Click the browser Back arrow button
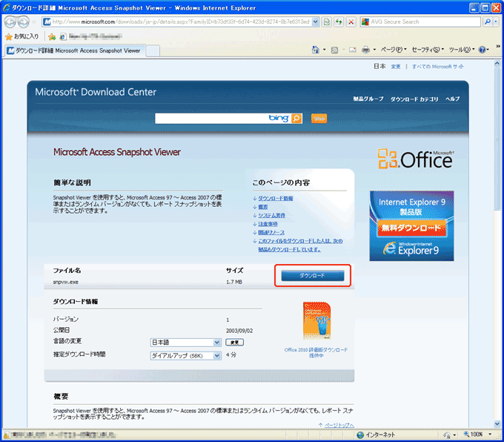504x442 pixels. tap(10, 22)
